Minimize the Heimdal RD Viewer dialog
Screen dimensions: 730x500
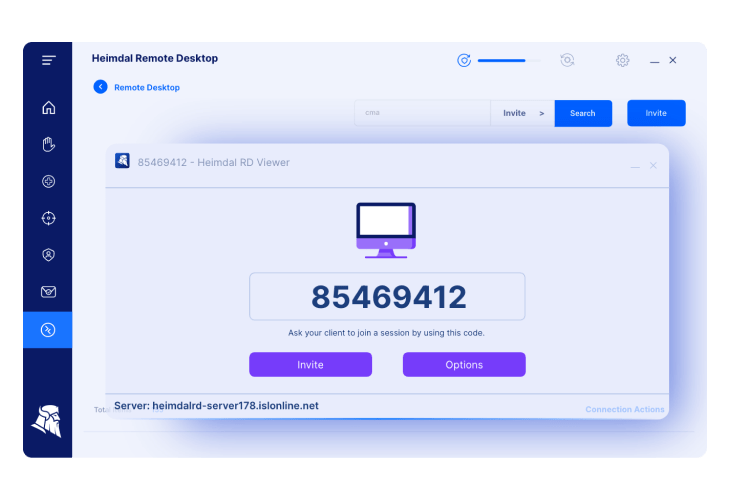coord(635,167)
